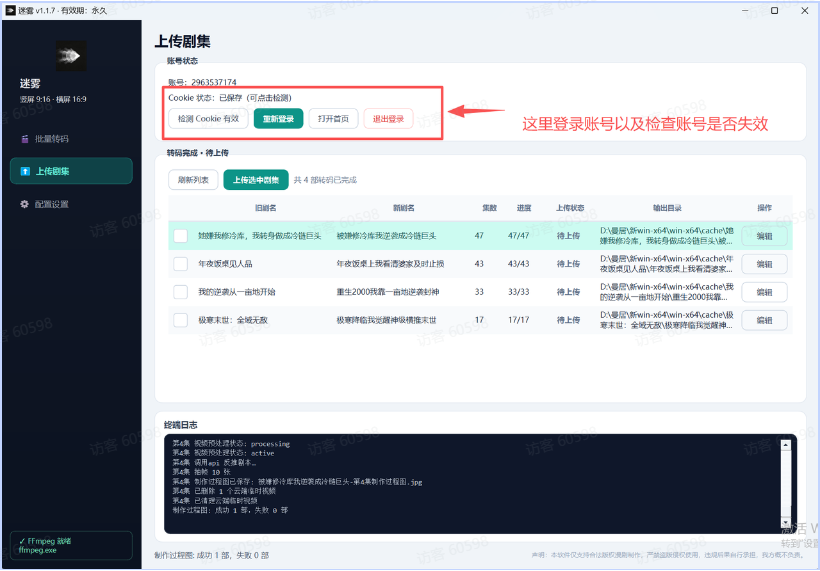Image resolution: width=820 pixels, height=571 pixels.
Task: Click the 操作 column header
Action: point(765,208)
